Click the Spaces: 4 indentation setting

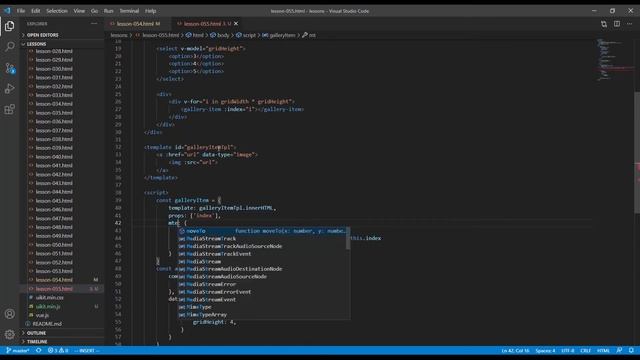[545, 351]
